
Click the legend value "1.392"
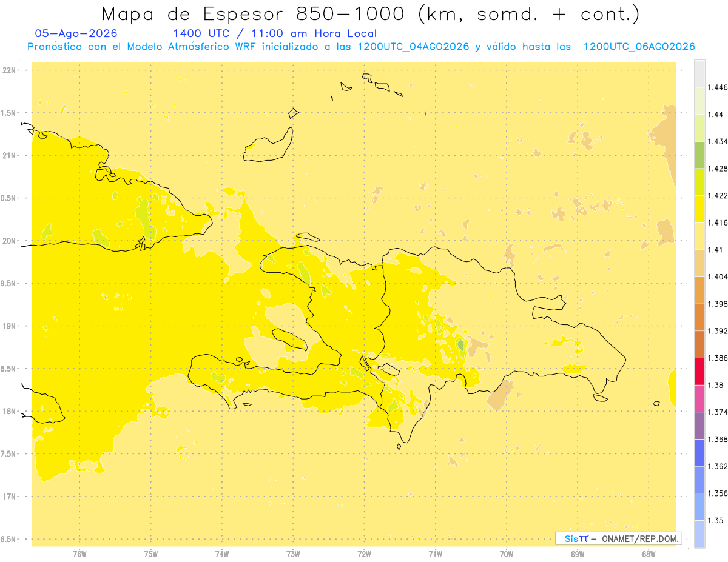pos(718,331)
